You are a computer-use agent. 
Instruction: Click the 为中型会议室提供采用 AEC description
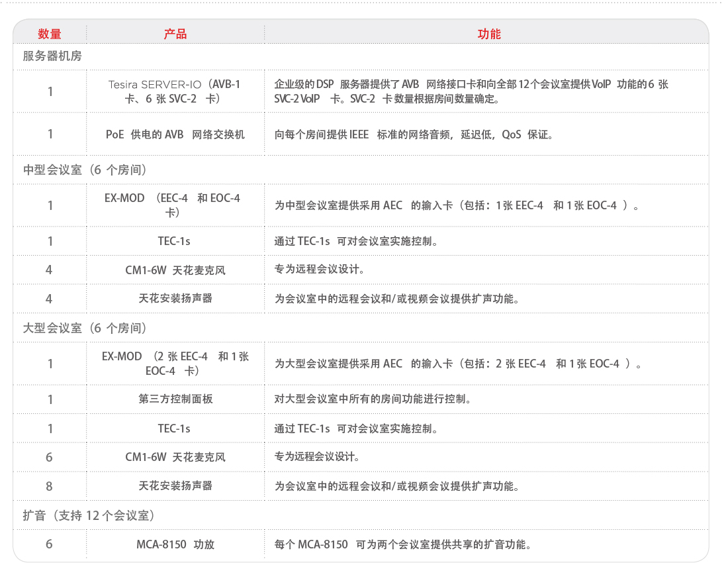[x=457, y=205]
